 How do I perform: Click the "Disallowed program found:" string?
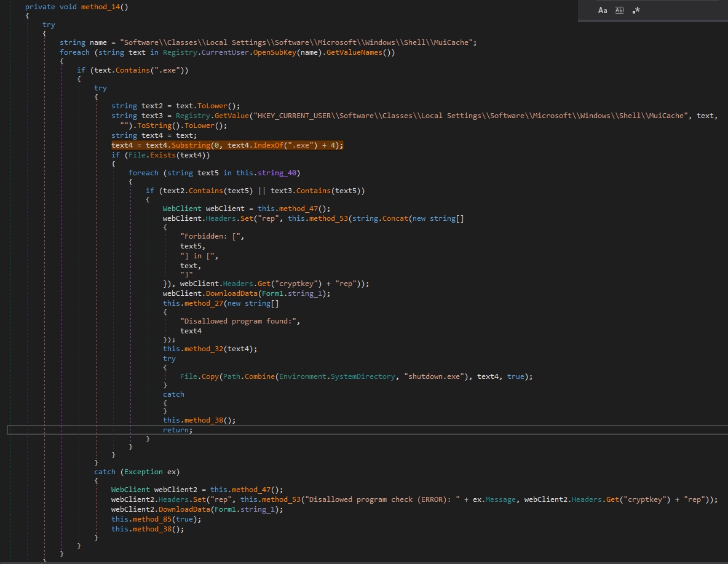tap(238, 321)
